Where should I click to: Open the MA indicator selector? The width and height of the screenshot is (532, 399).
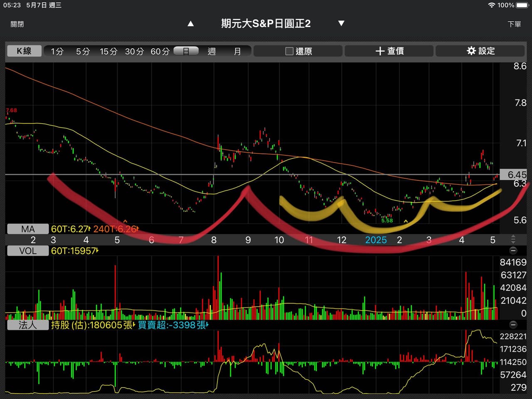click(28, 229)
